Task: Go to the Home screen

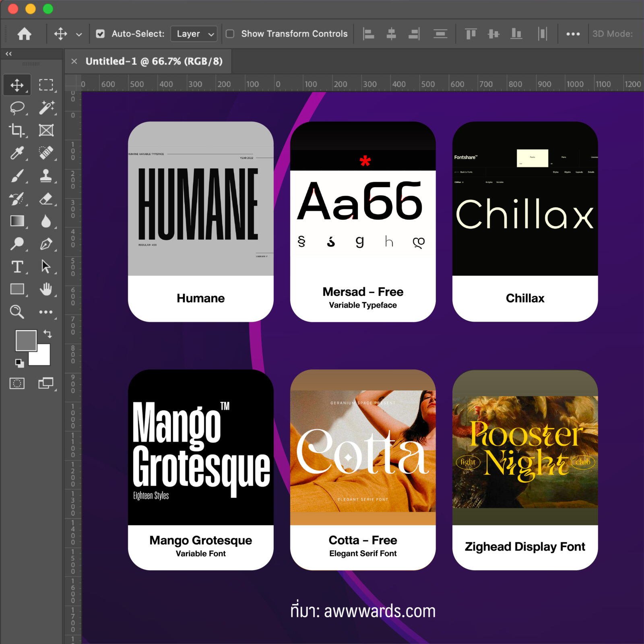Action: pyautogui.click(x=25, y=34)
